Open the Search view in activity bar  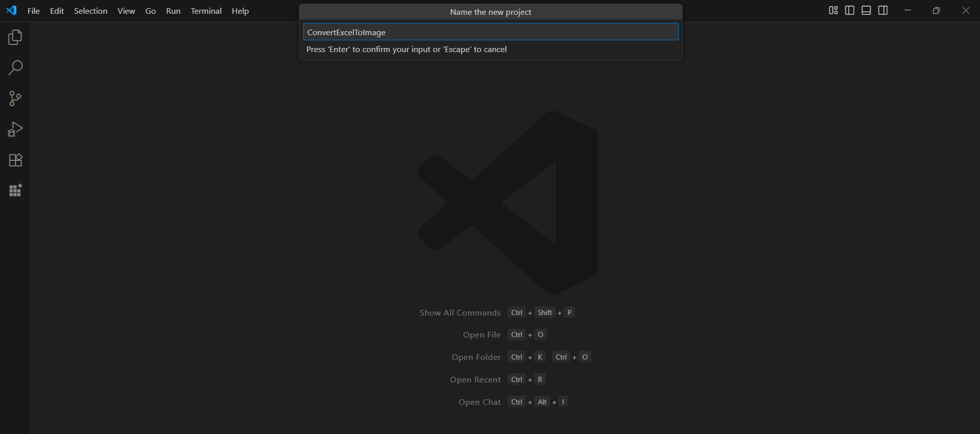point(15,68)
